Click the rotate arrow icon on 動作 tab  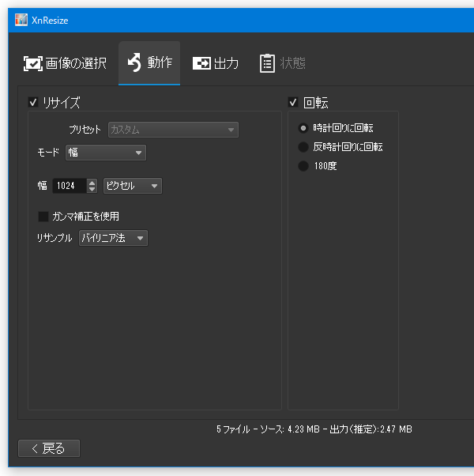click(x=134, y=62)
